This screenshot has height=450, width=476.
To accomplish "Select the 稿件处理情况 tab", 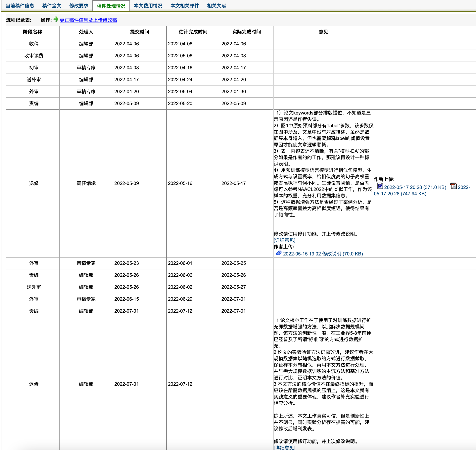I will [x=111, y=6].
